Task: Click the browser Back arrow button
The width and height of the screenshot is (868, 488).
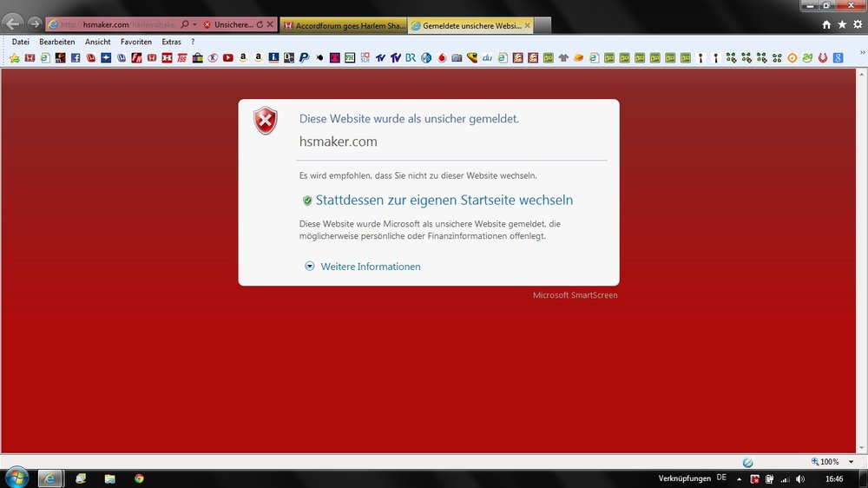Action: tap(13, 24)
